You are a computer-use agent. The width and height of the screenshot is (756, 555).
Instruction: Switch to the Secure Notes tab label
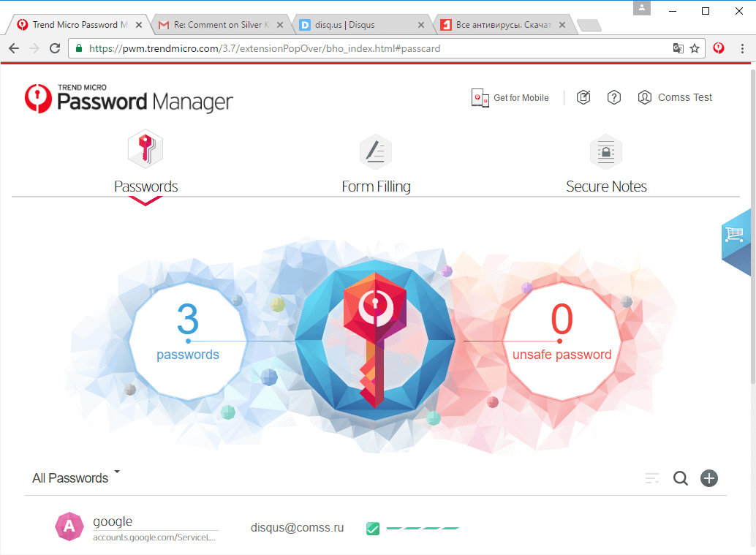click(x=606, y=186)
